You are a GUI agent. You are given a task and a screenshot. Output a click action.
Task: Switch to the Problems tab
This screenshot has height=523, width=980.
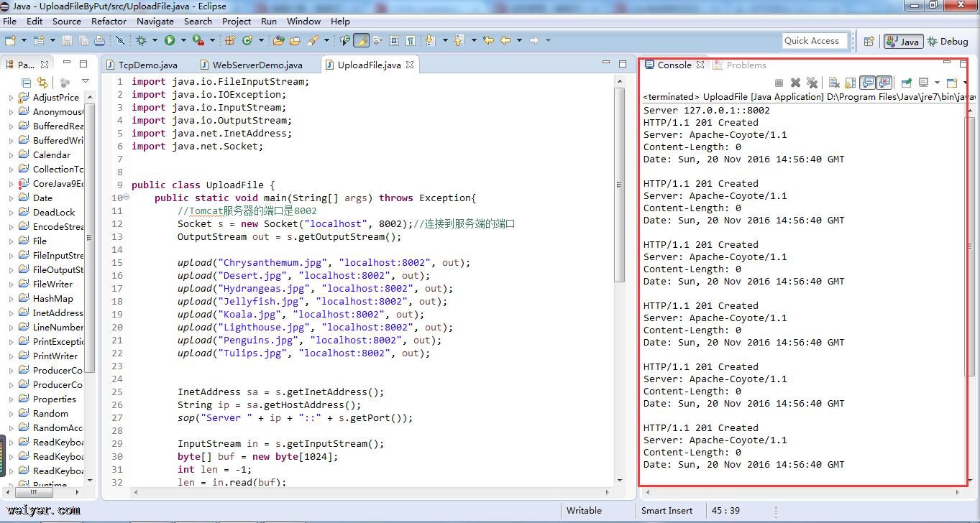pos(739,65)
